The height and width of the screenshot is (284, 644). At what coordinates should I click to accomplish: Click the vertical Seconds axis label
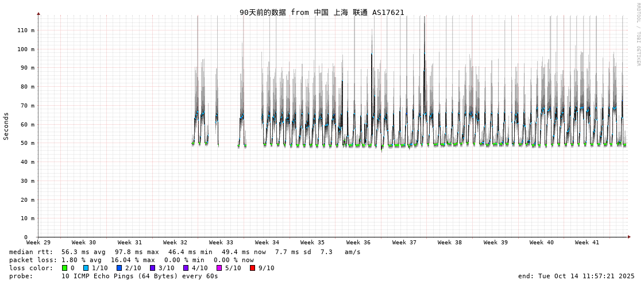coord(6,126)
